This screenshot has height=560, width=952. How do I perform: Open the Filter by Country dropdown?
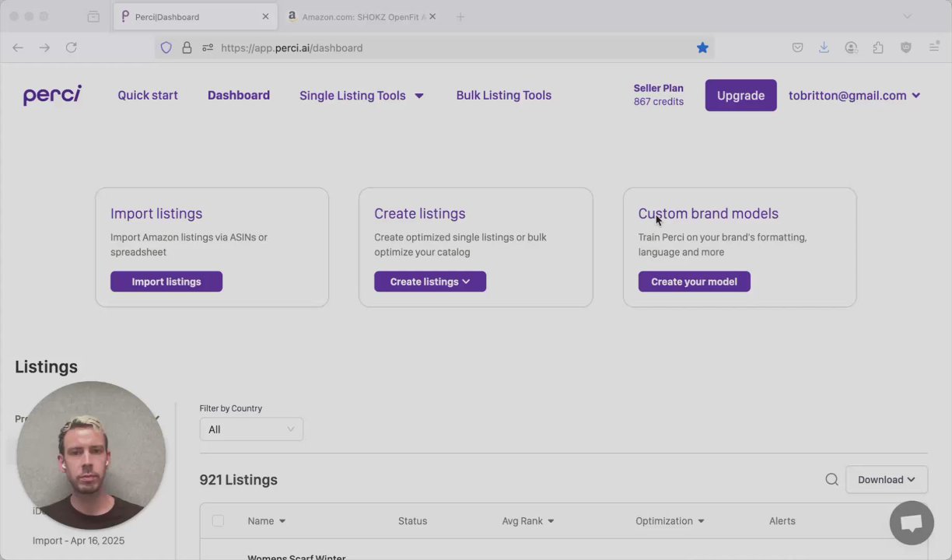[251, 429]
